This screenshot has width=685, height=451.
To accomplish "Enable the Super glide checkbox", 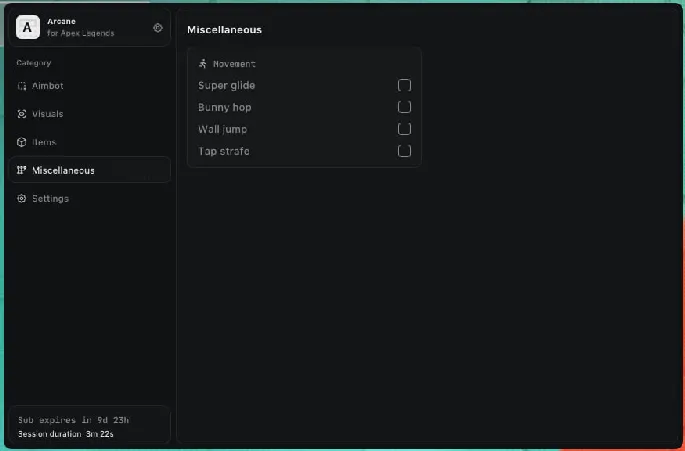I will (404, 85).
